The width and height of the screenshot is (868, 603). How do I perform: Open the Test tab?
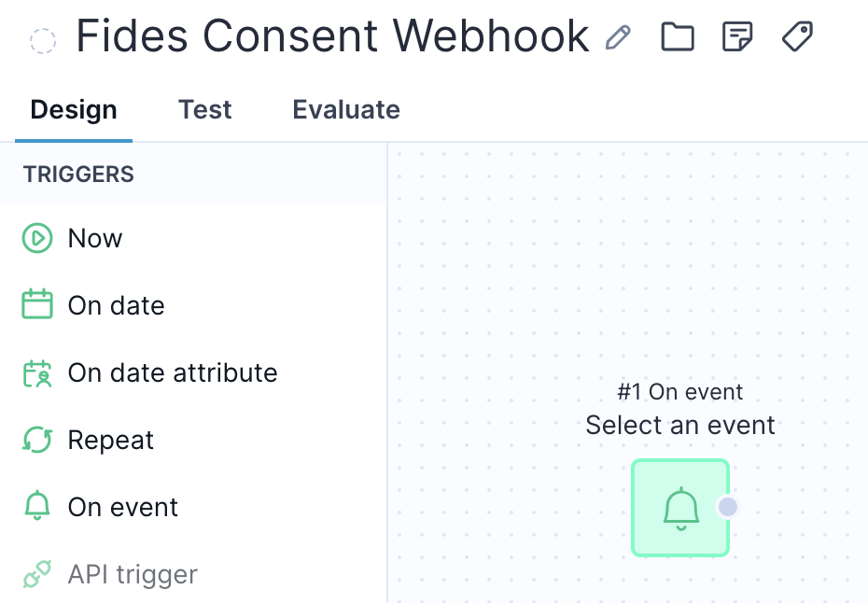pos(205,110)
